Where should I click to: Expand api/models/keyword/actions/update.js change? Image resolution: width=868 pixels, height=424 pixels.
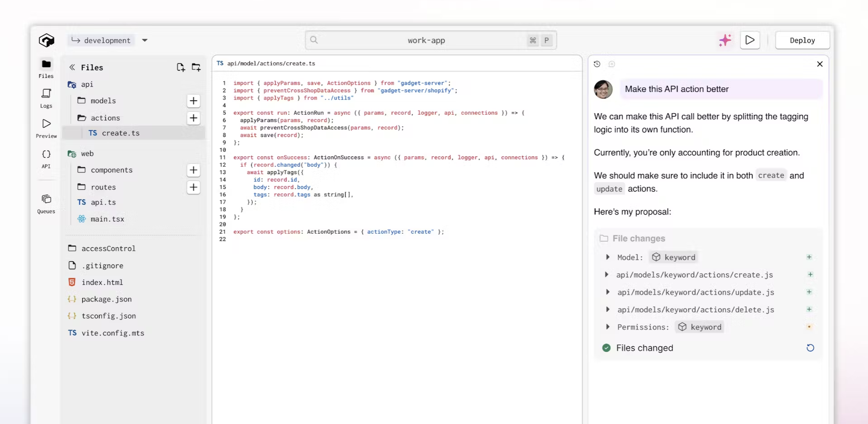click(607, 292)
